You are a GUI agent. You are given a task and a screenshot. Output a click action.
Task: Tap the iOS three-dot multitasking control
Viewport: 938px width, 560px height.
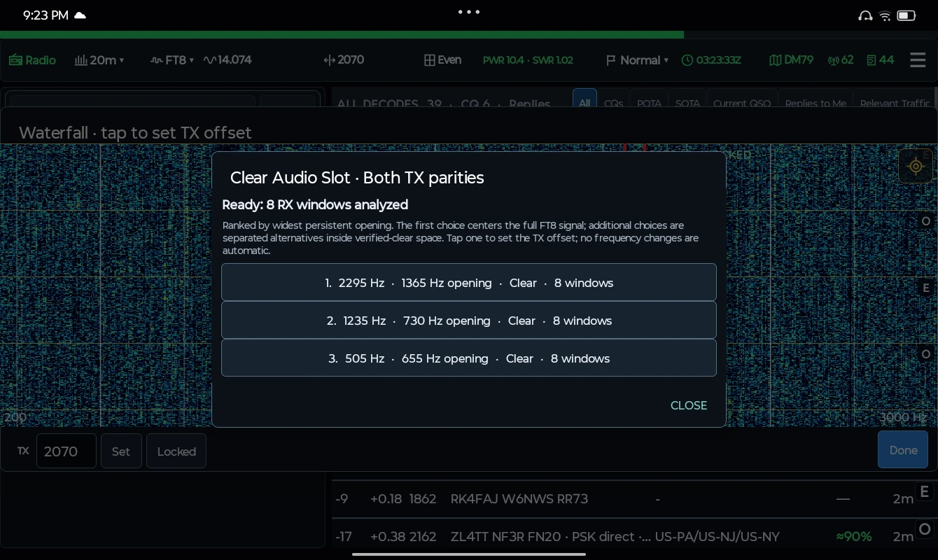coord(469,12)
